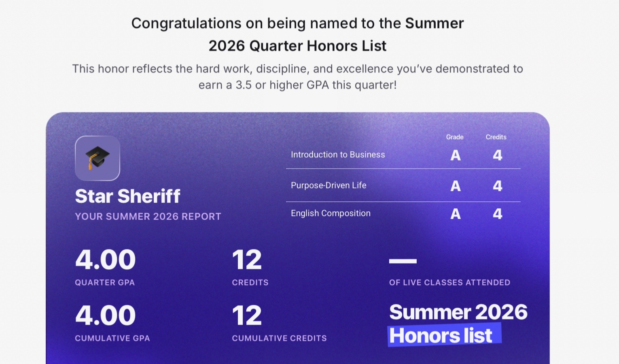
Task: Click the English Composition credits 4
Action: tap(498, 214)
